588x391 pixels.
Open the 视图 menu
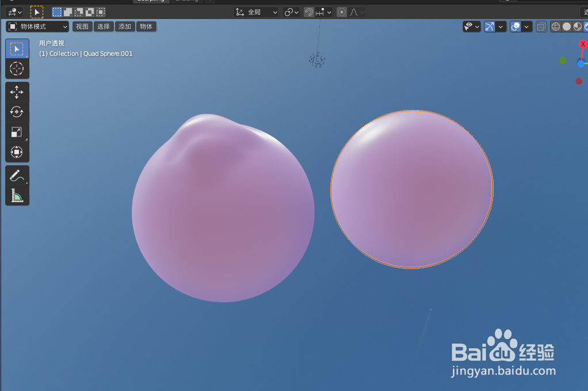click(x=82, y=26)
